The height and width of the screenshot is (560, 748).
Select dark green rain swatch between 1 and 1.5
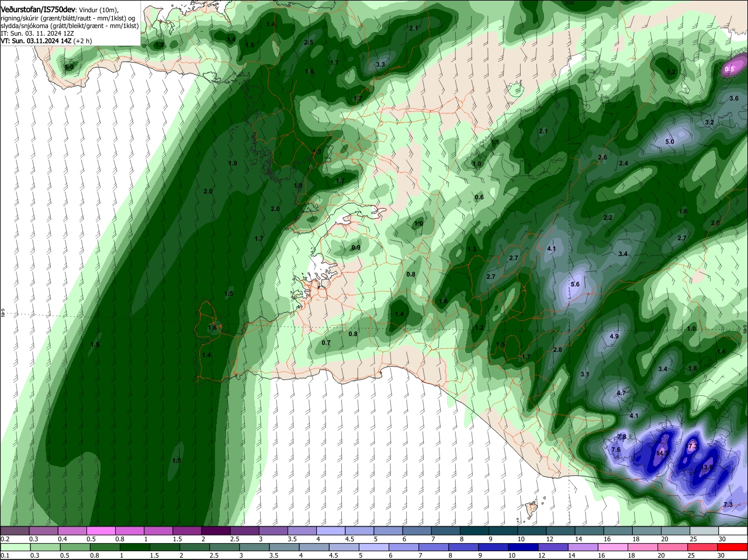(x=134, y=547)
